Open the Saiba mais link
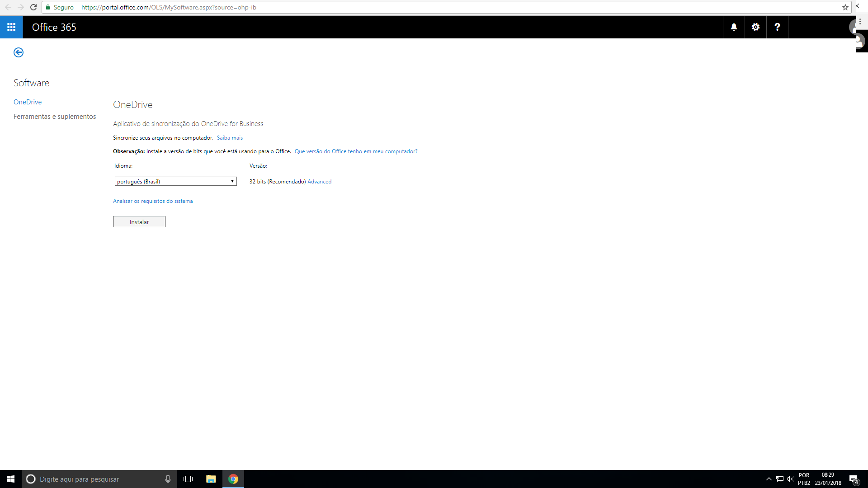Screen dimensions: 868x488 click(x=230, y=138)
